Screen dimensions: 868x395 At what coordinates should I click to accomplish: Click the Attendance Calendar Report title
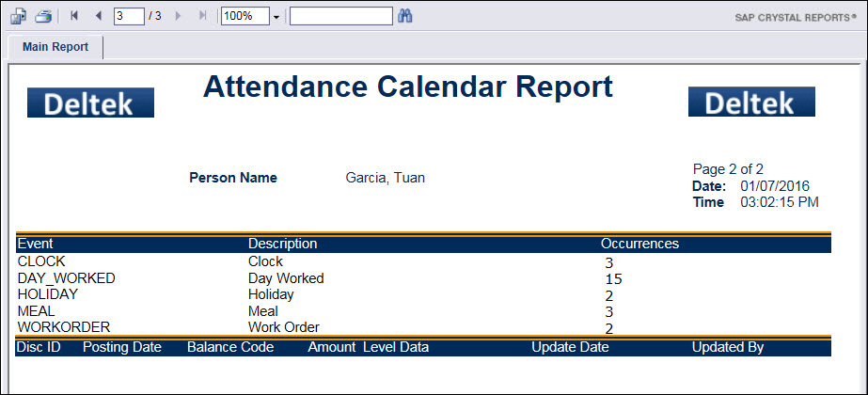coord(408,87)
